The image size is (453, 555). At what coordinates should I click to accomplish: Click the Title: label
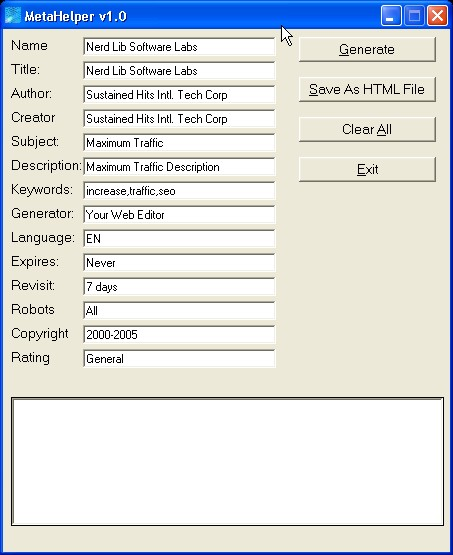25,69
